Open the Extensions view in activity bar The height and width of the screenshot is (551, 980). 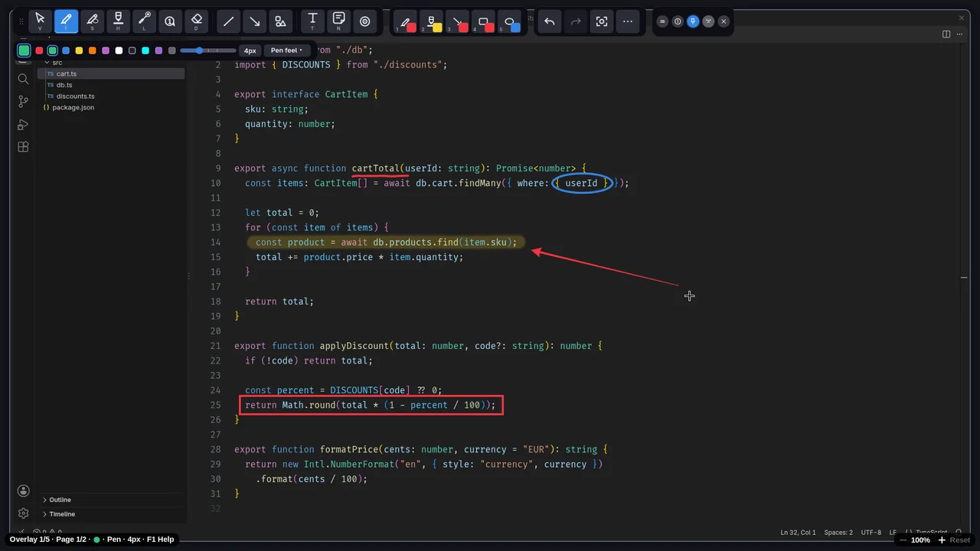point(23,147)
